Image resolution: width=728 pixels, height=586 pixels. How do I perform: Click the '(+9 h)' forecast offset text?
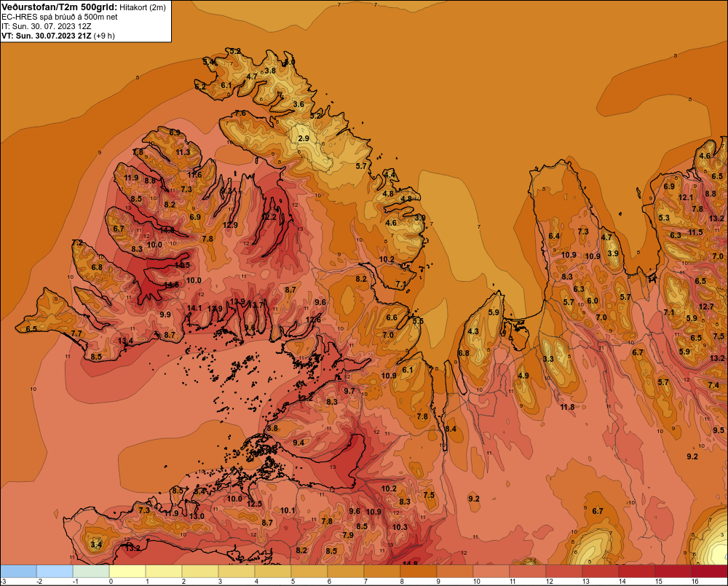tap(104, 36)
